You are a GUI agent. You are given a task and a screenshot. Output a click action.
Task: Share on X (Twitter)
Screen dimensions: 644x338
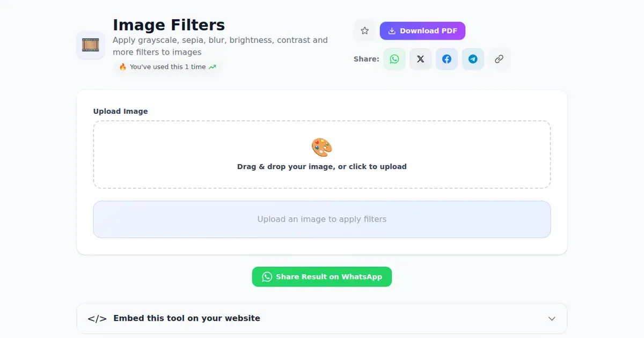click(x=421, y=59)
